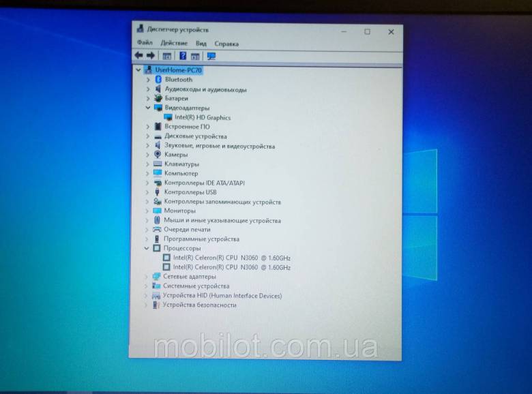Click the Устройства HID category icon
This screenshot has height=394, width=532.
point(156,296)
